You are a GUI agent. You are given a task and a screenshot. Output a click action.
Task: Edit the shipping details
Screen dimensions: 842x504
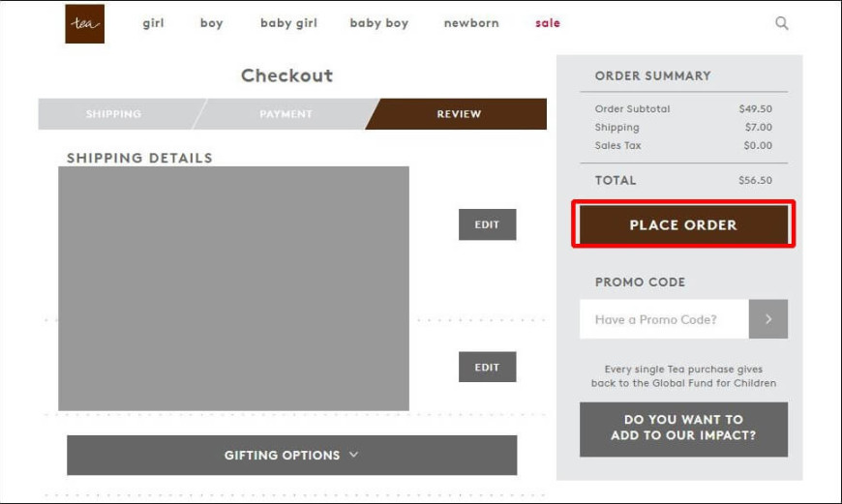[487, 224]
